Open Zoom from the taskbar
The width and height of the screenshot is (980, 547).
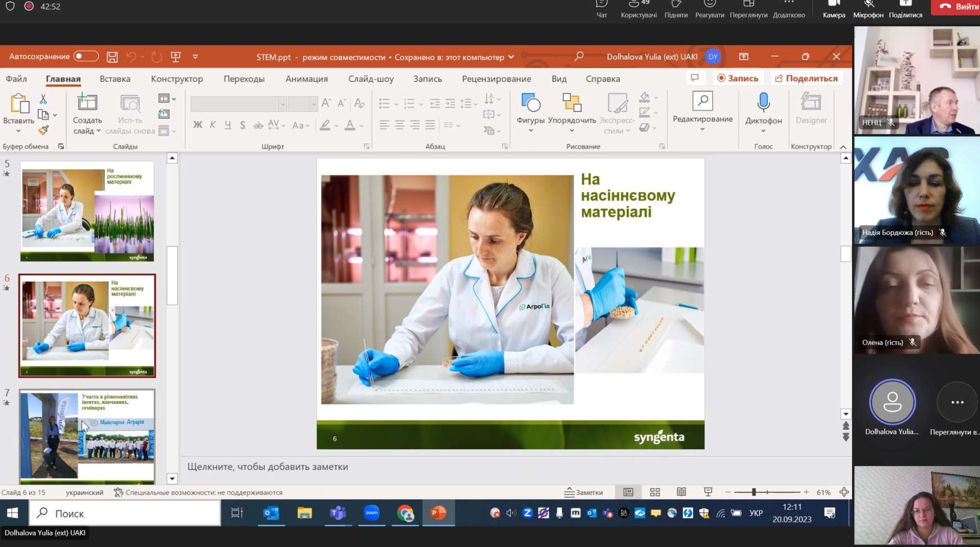[x=372, y=513]
